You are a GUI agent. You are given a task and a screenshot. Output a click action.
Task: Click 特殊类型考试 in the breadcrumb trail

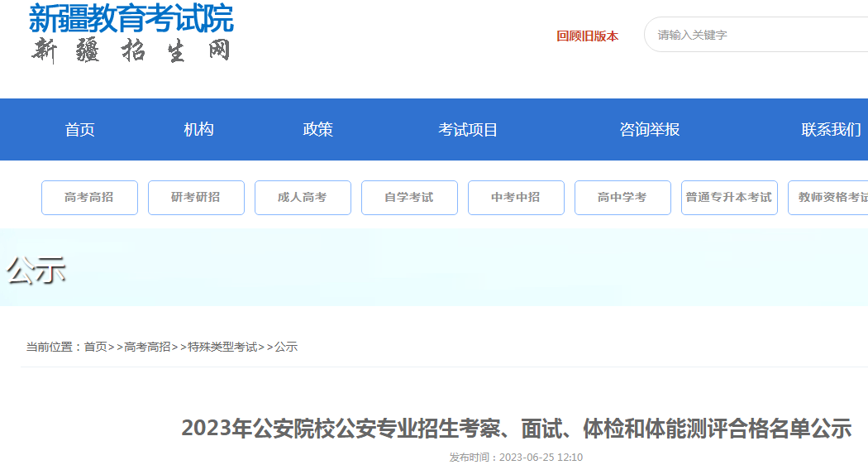tap(222, 347)
